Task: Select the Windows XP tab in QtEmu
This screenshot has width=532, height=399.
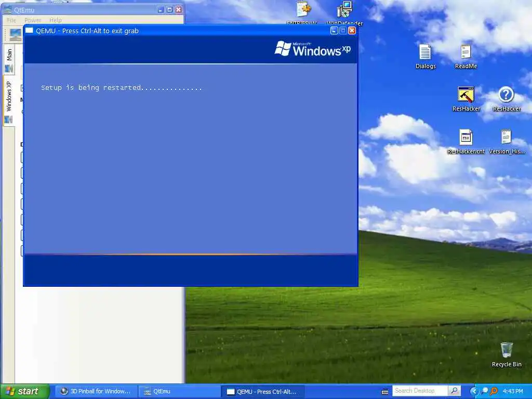Action: coord(9,101)
